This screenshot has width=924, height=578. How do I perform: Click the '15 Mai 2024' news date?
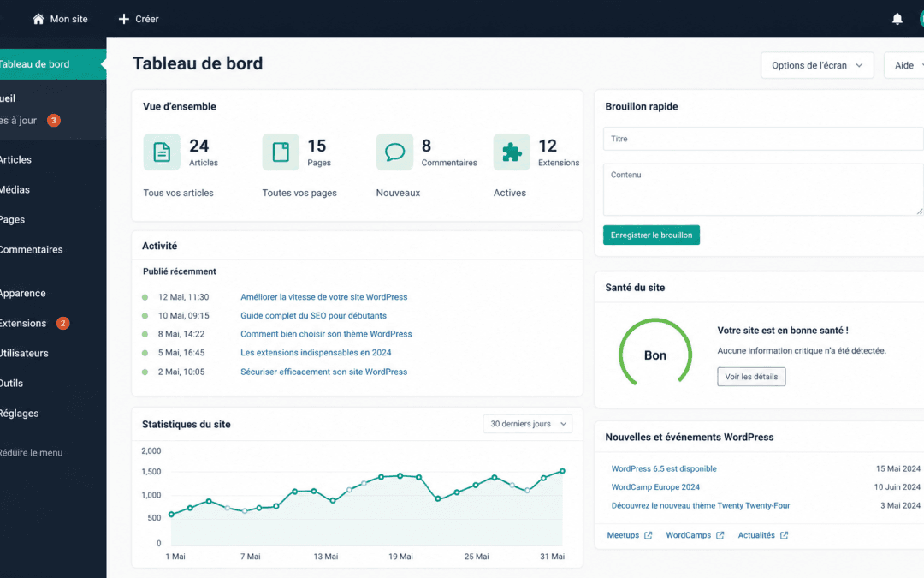click(x=897, y=469)
